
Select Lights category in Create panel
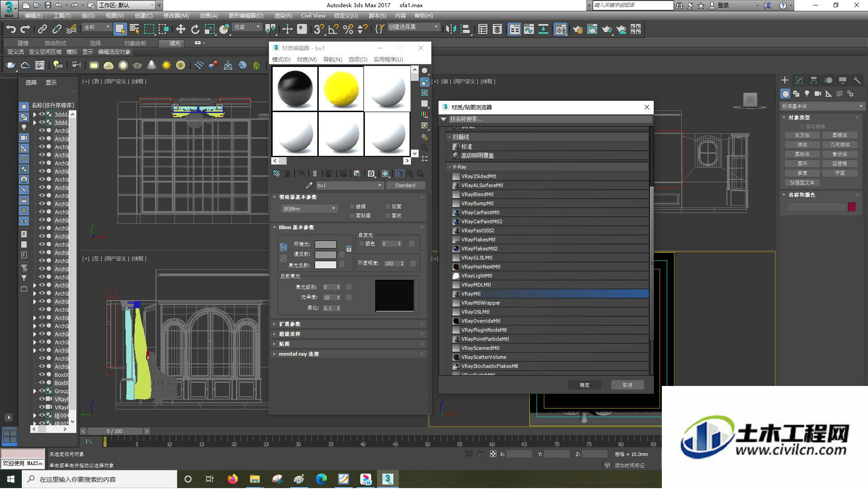pos(807,94)
